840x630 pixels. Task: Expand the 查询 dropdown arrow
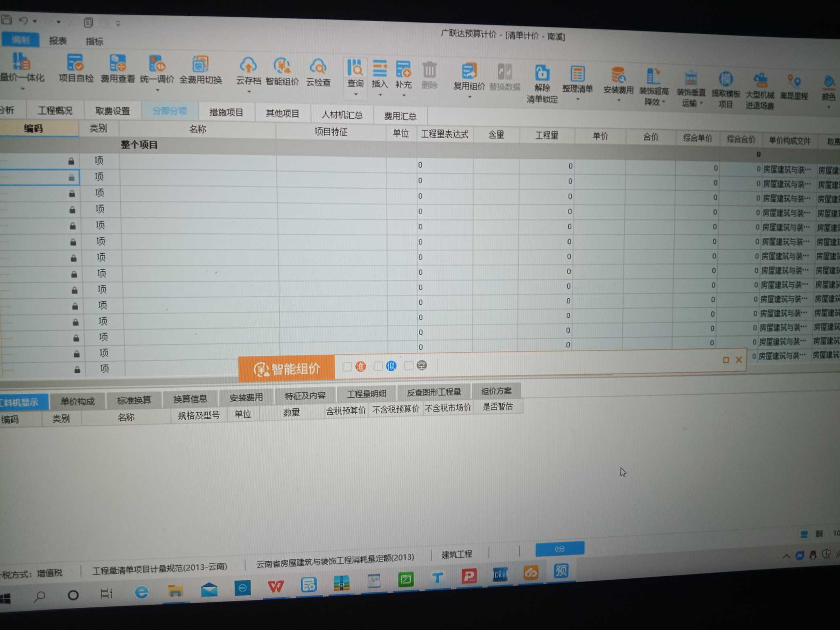(x=356, y=94)
